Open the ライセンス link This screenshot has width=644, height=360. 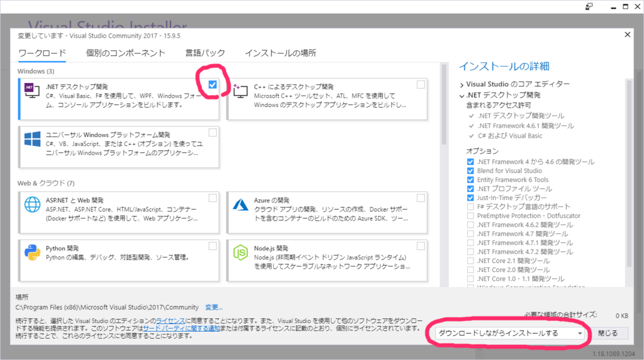tap(170, 321)
